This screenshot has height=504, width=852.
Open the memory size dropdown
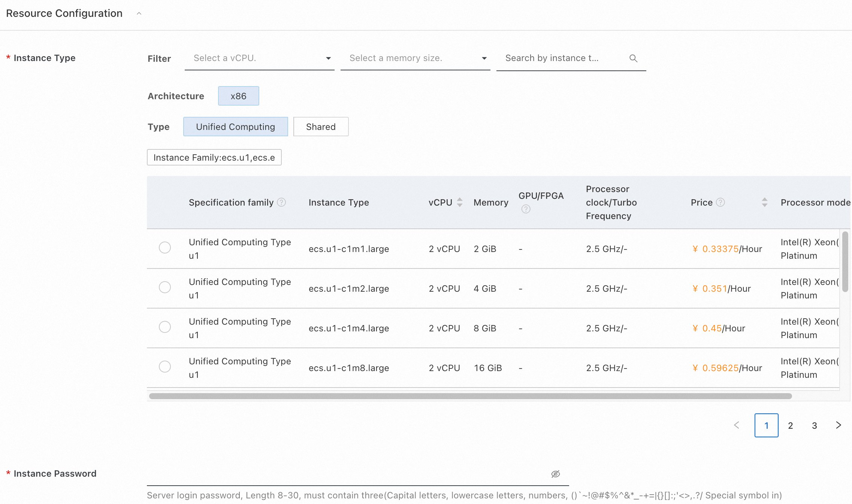pyautogui.click(x=415, y=58)
